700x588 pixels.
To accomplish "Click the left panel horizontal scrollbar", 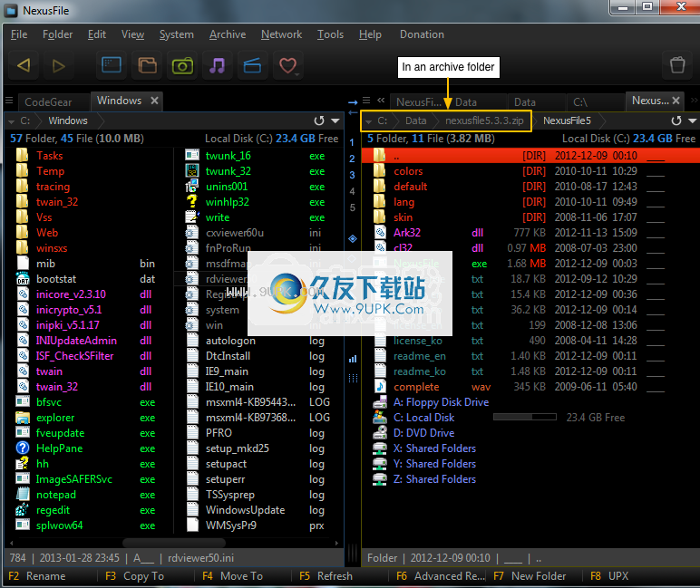I will click(174, 543).
